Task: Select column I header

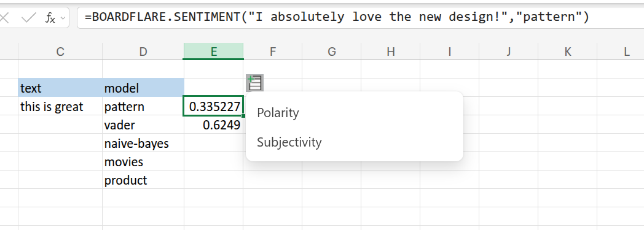Action: [x=449, y=52]
